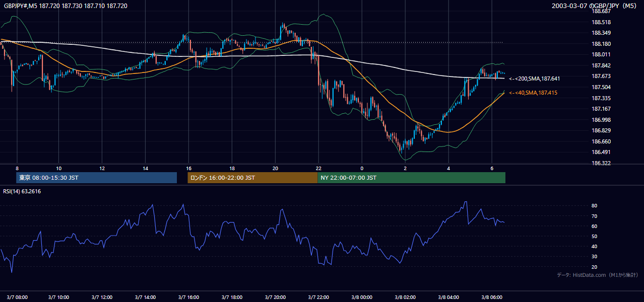Click hour label 16 below the price chart
This screenshot has height=302, width=644.
click(x=188, y=168)
